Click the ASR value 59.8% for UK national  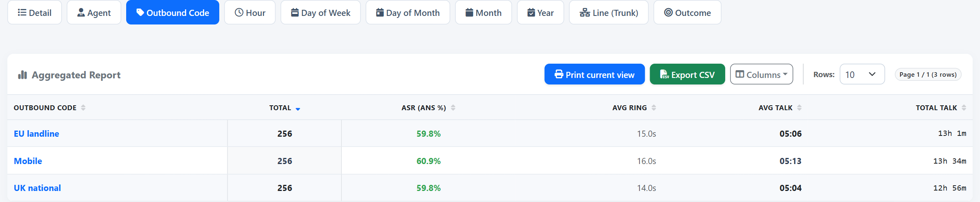pyautogui.click(x=428, y=188)
